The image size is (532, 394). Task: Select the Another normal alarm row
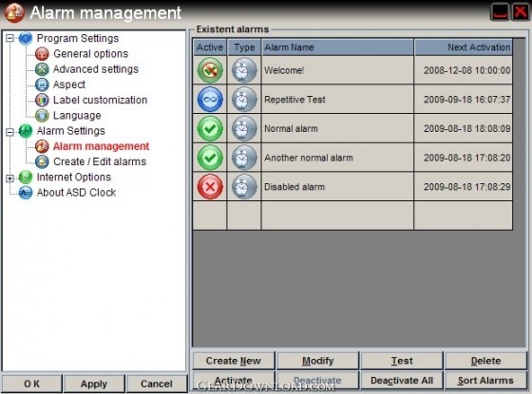pyautogui.click(x=352, y=158)
